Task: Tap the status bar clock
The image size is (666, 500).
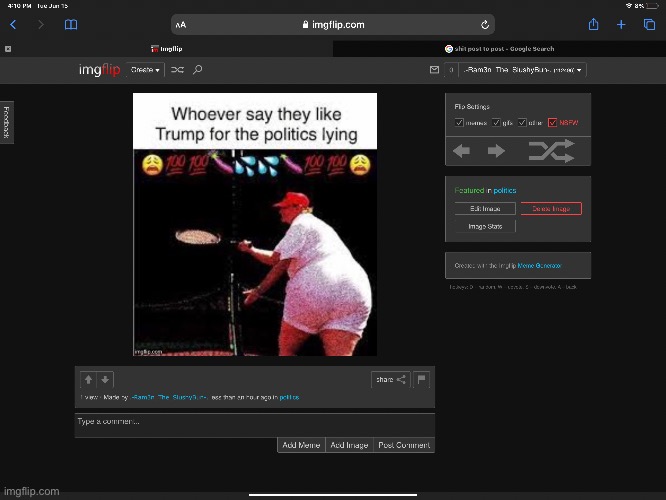Action: pos(20,6)
